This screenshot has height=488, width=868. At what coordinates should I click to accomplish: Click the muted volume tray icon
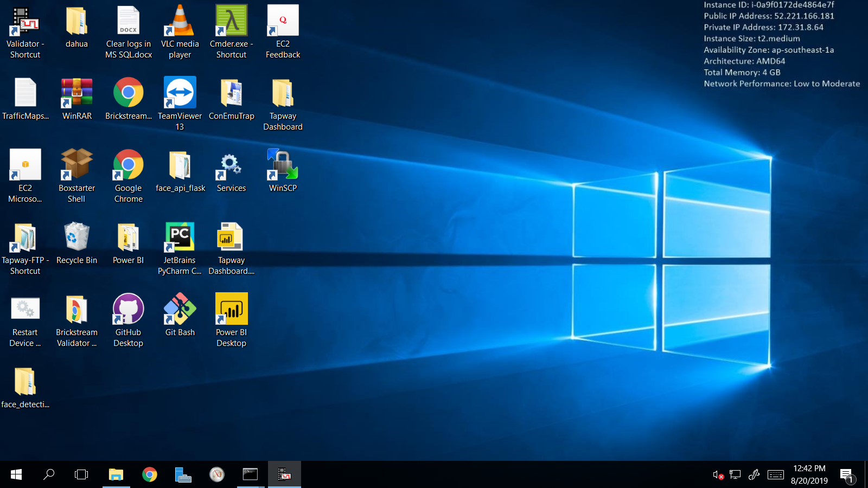(x=718, y=475)
